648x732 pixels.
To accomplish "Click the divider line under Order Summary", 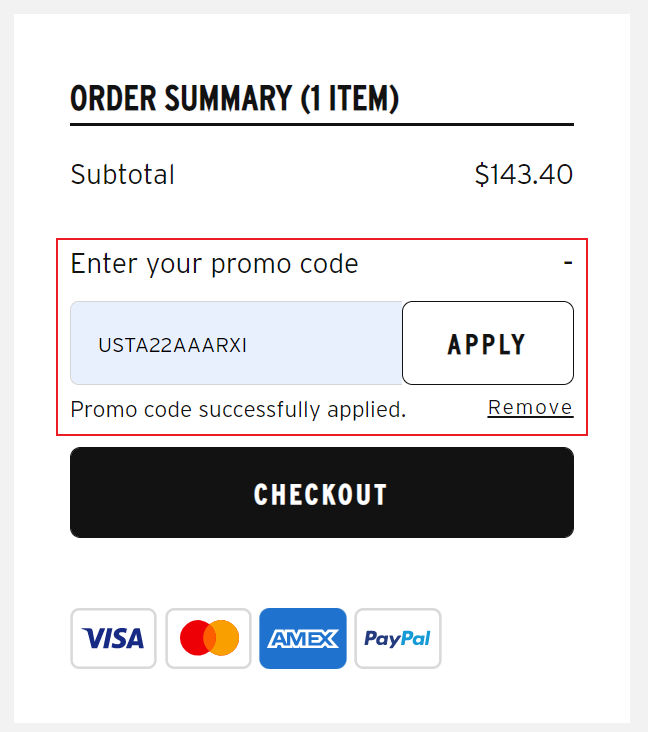I will (x=322, y=124).
